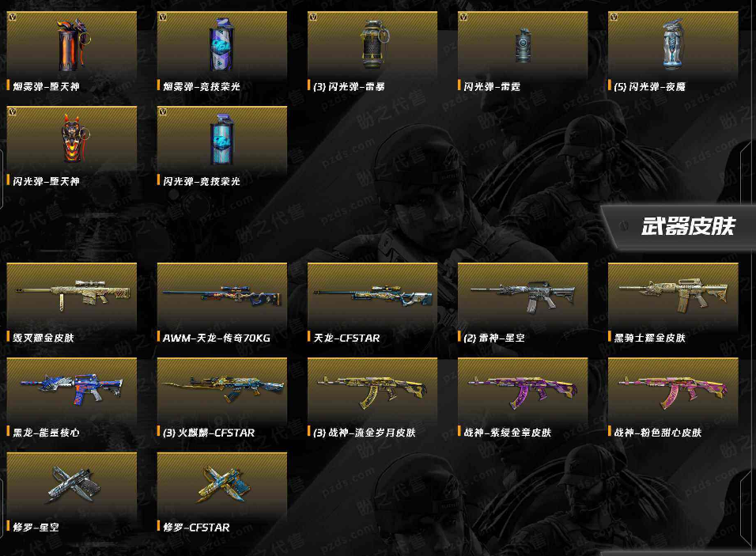
Task: Choose the 闪光弹-雷霆 flashbang
Action: click(524, 51)
